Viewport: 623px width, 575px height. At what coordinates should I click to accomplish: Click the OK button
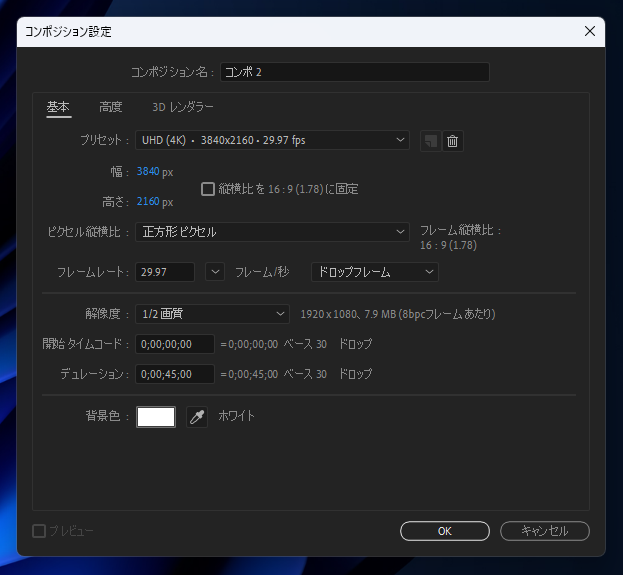pos(445,531)
